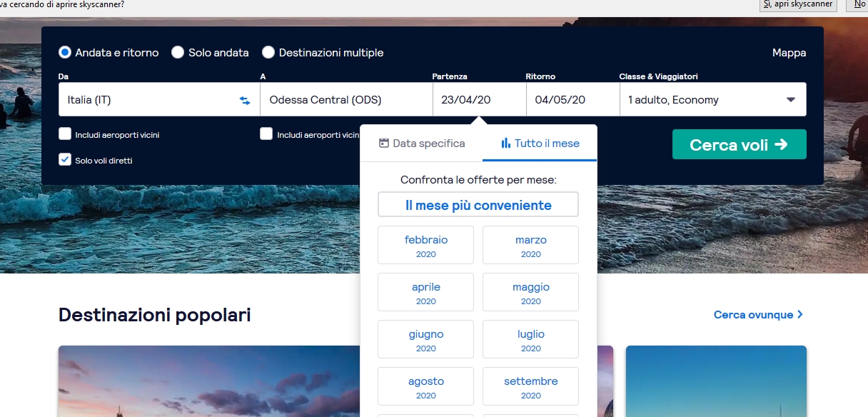
Task: Tick Includi aeroporti vicini under destination field
Action: pyautogui.click(x=266, y=134)
